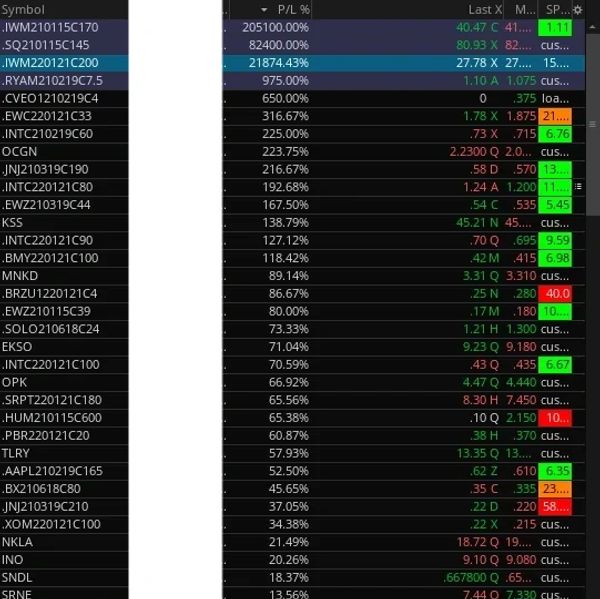600x599 pixels.
Task: Select the .PBR220121C20 symbol
Action: [45, 435]
